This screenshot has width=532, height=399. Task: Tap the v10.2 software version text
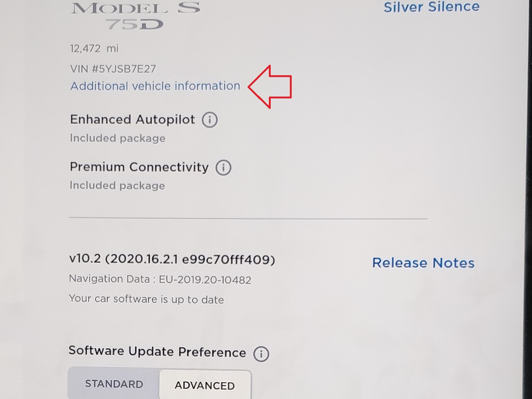tap(172, 259)
